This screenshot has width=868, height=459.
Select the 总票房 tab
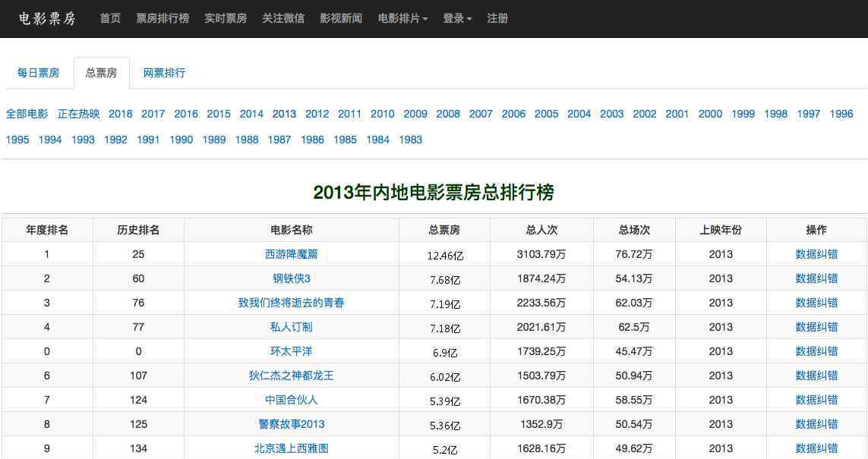101,73
